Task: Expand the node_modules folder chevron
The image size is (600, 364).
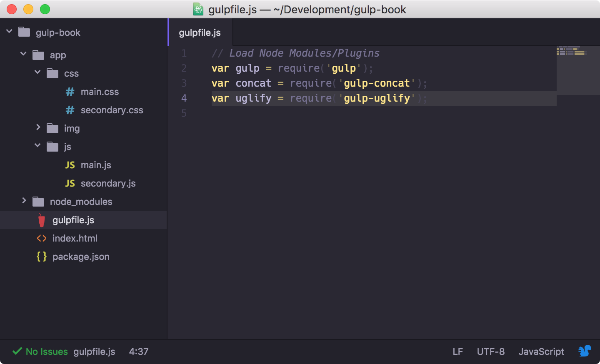Action: [24, 200]
